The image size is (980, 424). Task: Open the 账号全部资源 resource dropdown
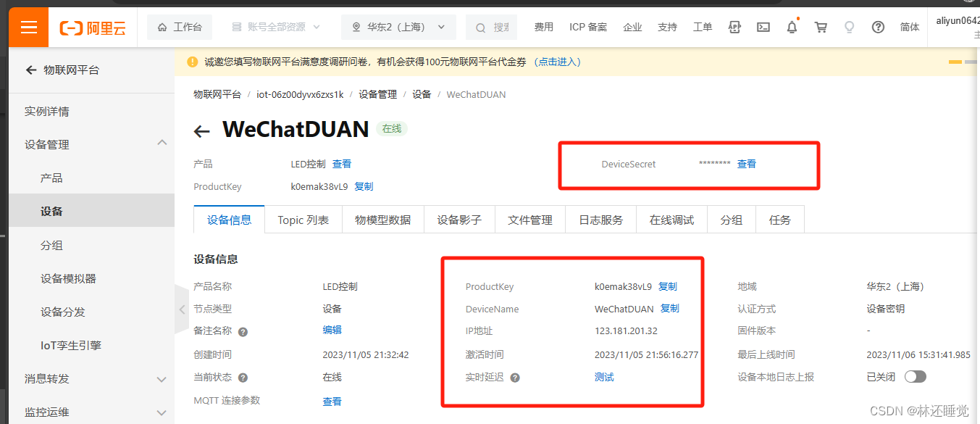276,28
